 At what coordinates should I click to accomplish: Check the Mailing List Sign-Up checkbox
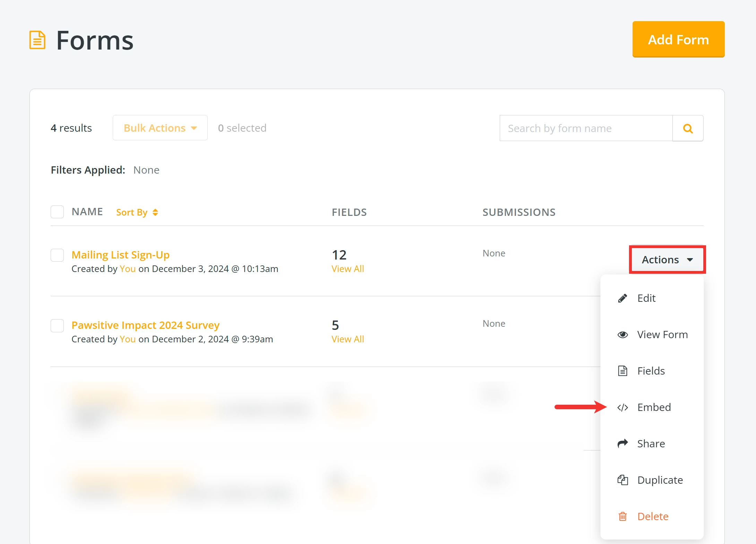[x=57, y=255]
